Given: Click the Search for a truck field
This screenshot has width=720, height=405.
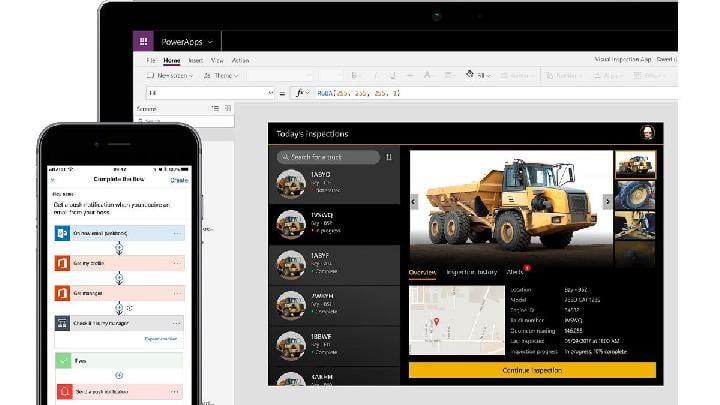Looking at the screenshot, I should (328, 157).
